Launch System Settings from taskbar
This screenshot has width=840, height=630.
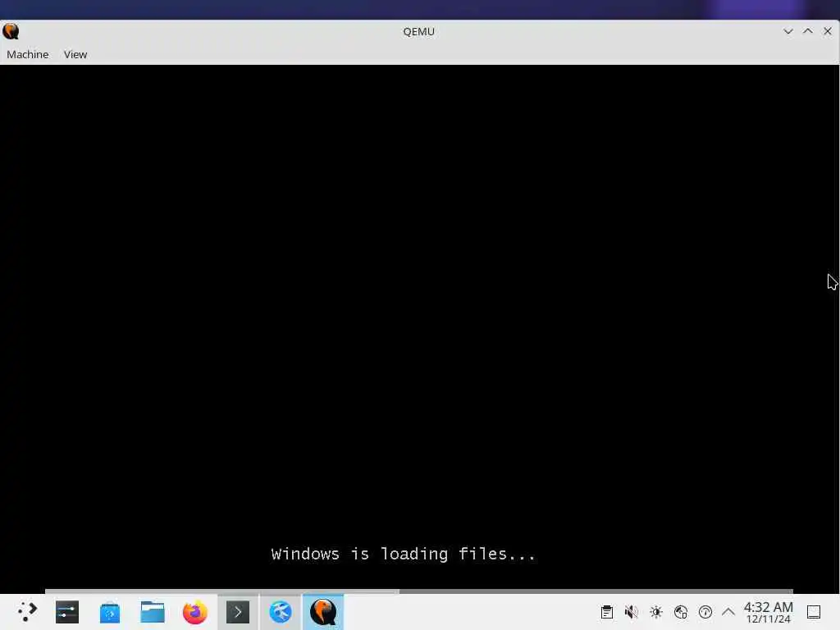[67, 612]
